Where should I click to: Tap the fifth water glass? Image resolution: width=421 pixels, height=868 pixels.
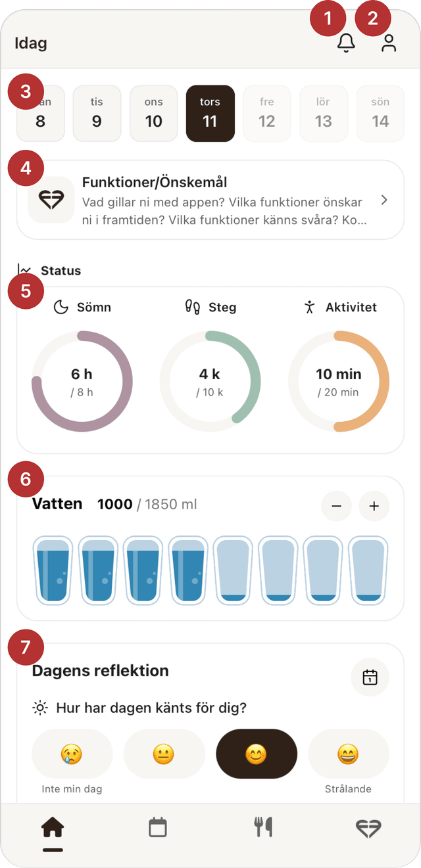[234, 569]
